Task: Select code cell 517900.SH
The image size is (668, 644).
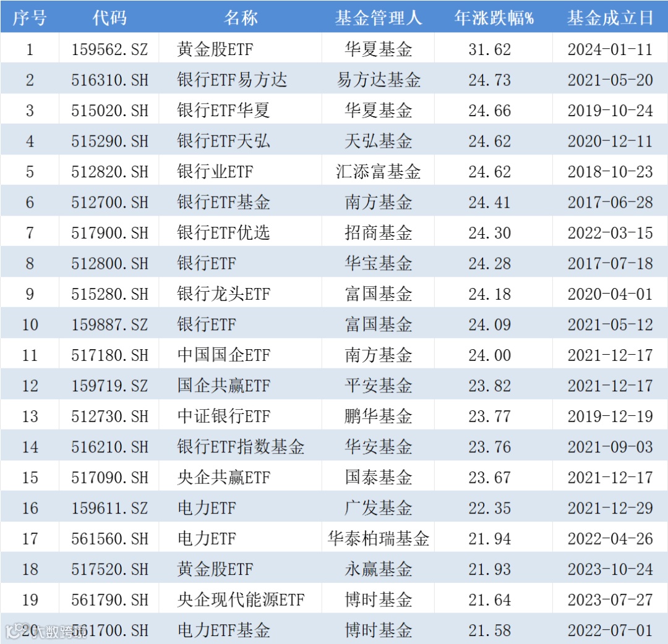Action: (109, 233)
